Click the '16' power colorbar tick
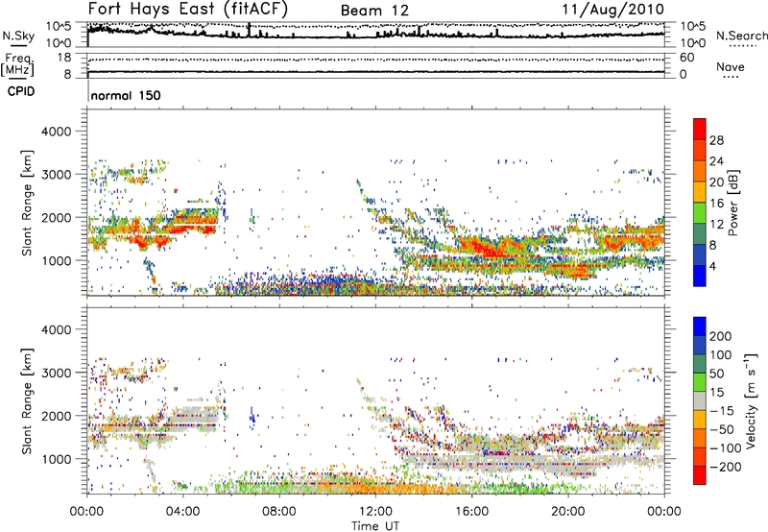 pyautogui.click(x=716, y=204)
